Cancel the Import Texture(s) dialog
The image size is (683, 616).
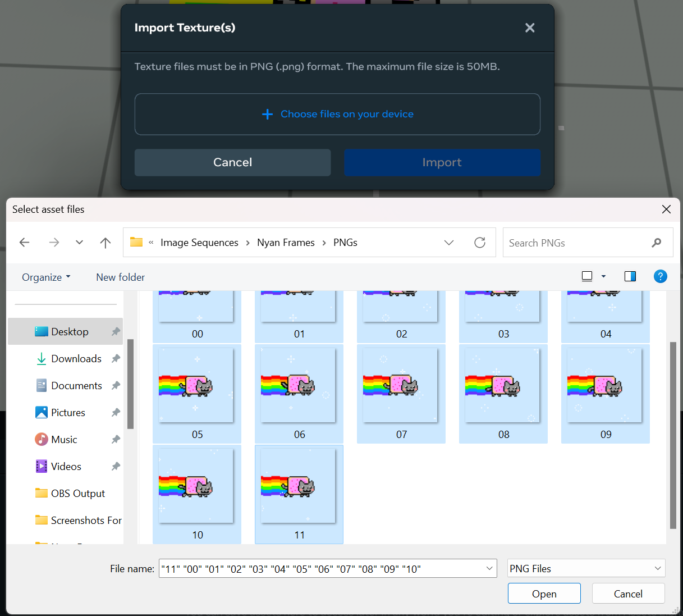point(232,162)
